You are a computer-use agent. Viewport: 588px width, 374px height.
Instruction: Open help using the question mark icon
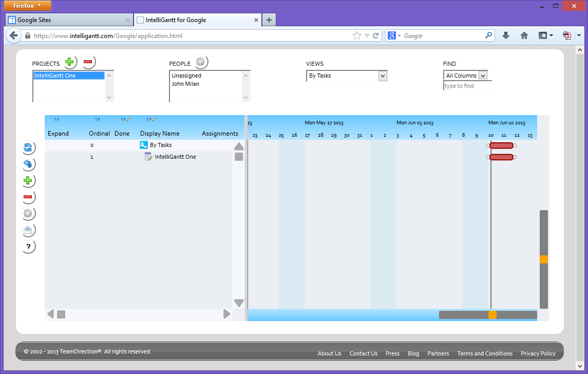point(29,246)
